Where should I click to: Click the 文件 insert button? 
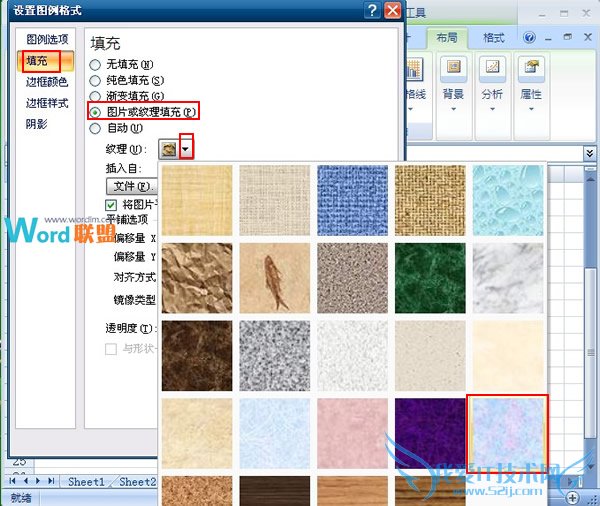(x=132, y=186)
